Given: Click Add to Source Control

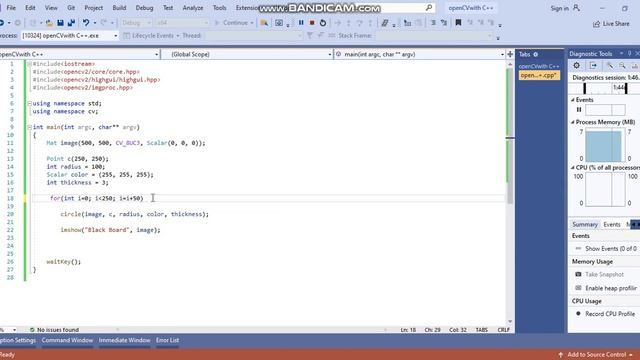Looking at the screenshot, I should pos(597,355).
